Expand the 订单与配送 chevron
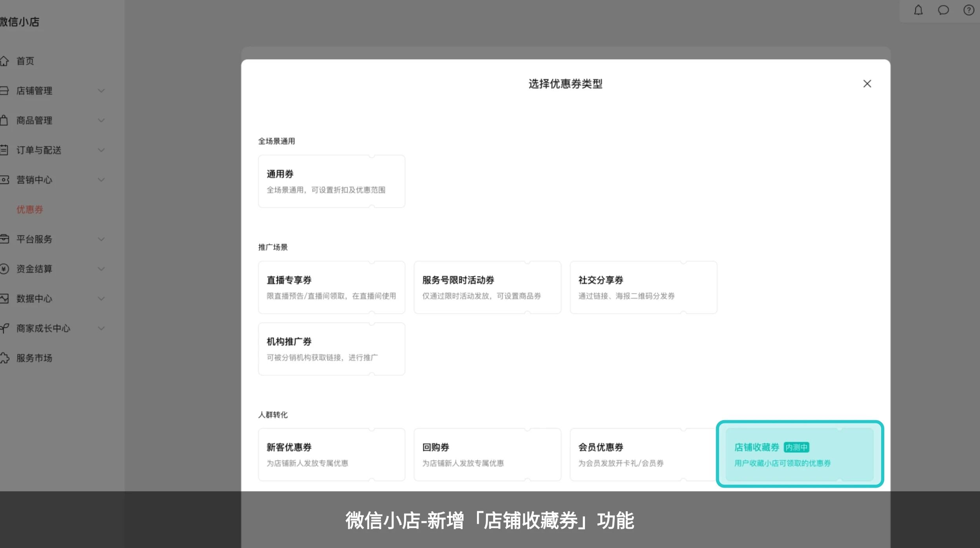The height and width of the screenshot is (548, 980). pos(101,150)
